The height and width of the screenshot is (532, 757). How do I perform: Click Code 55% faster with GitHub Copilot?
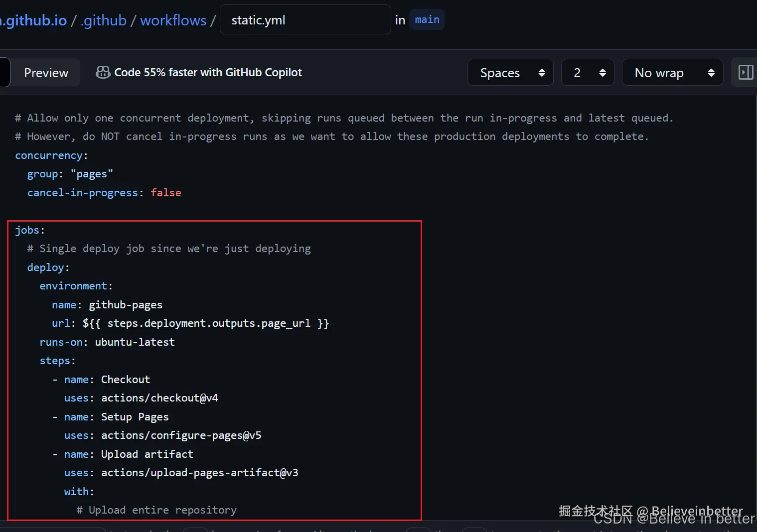(x=208, y=73)
